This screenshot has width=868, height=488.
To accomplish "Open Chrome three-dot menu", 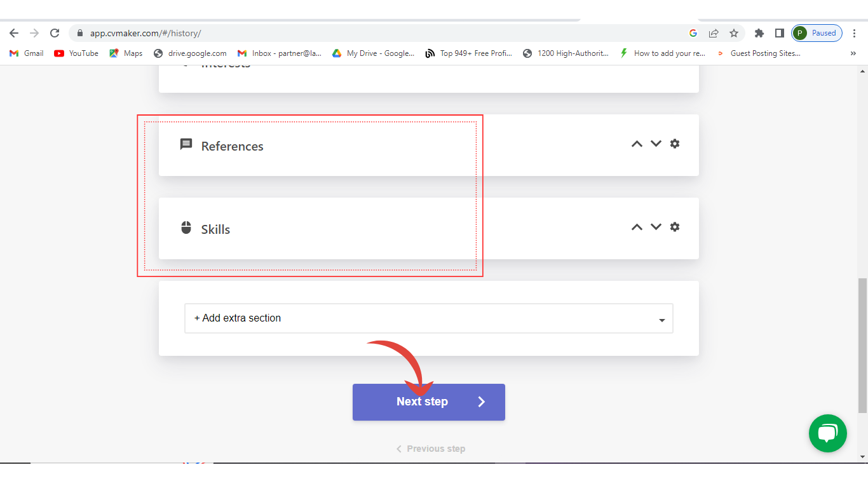I will click(855, 33).
